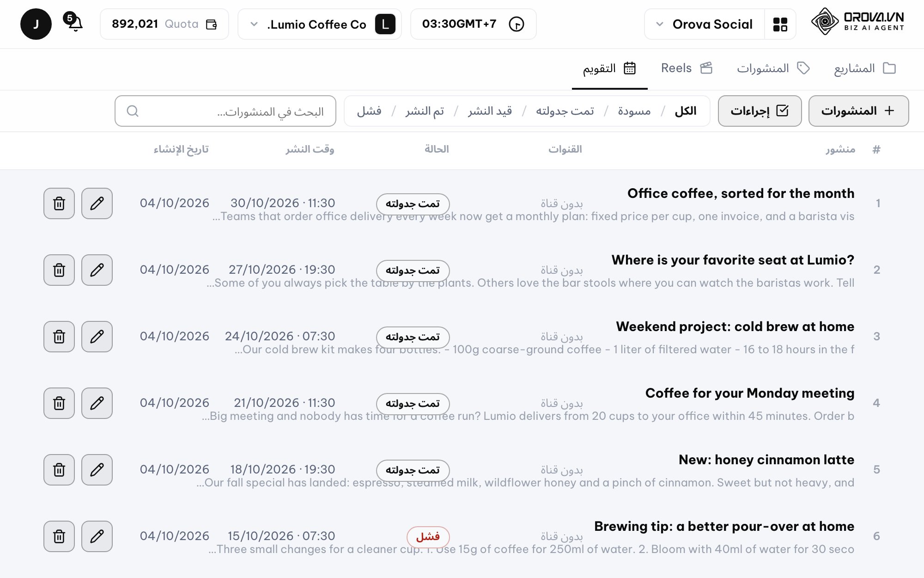Open the المنشورات tab
Viewport: 924px width, 578px height.
[773, 68]
